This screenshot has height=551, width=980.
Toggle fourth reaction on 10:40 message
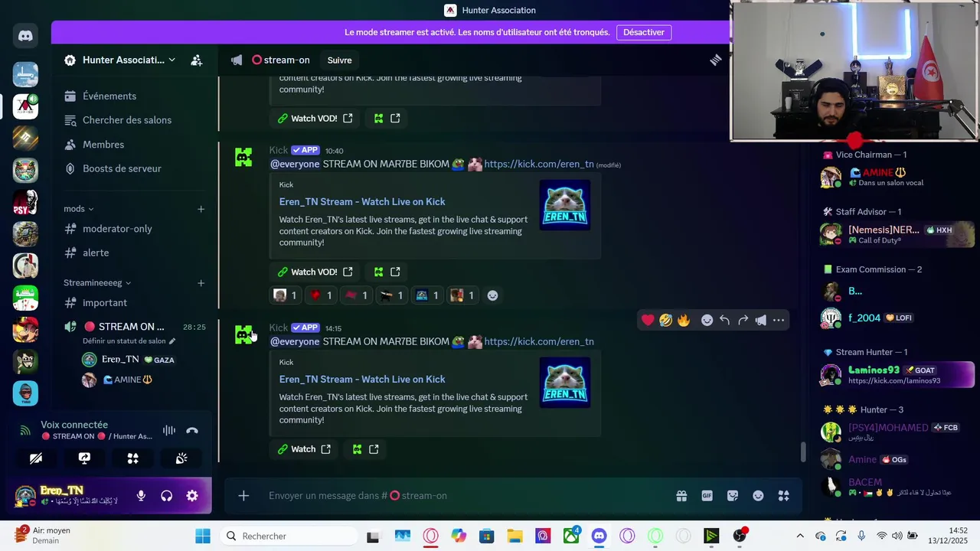(391, 295)
